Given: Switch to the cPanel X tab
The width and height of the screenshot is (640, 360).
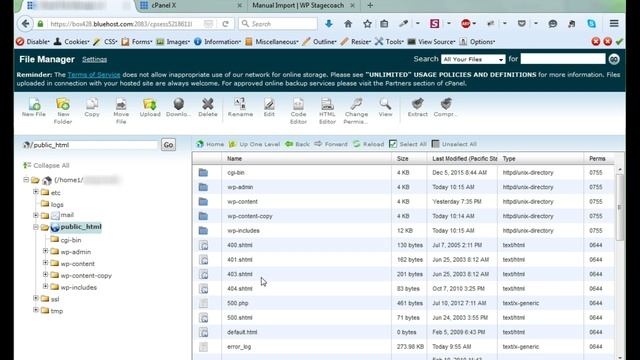Looking at the screenshot, I should click(x=190, y=5).
